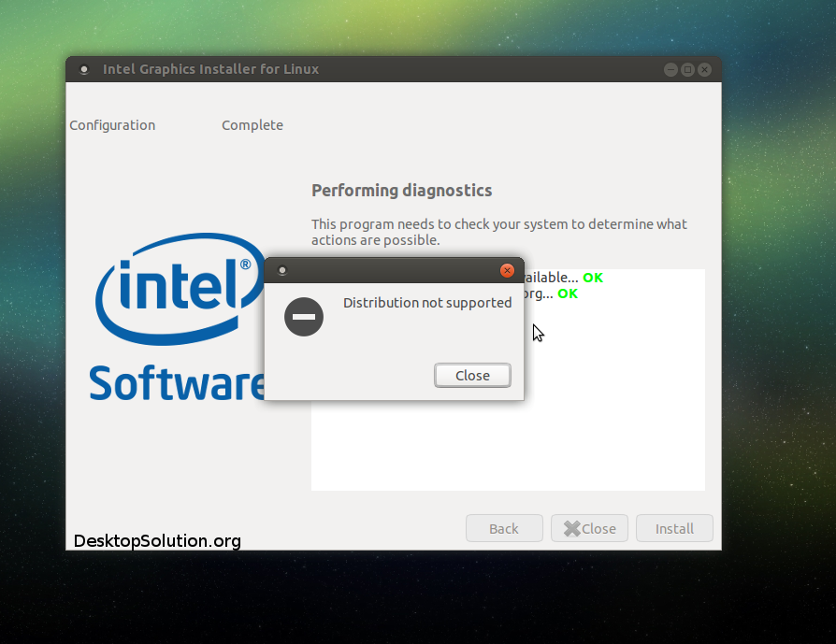
Task: Click the Performing diagnostics heading
Action: tap(401, 191)
